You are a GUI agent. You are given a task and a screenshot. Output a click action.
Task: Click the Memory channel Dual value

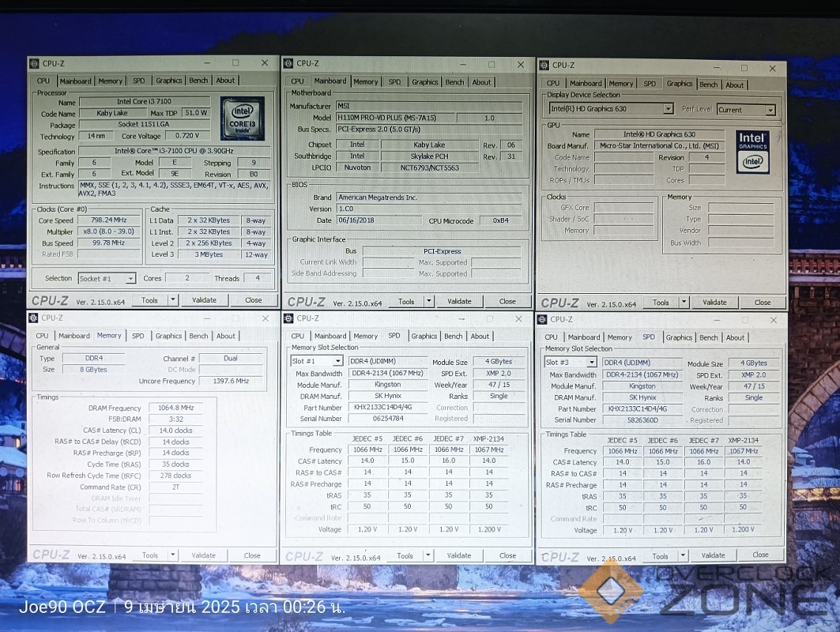point(231,359)
